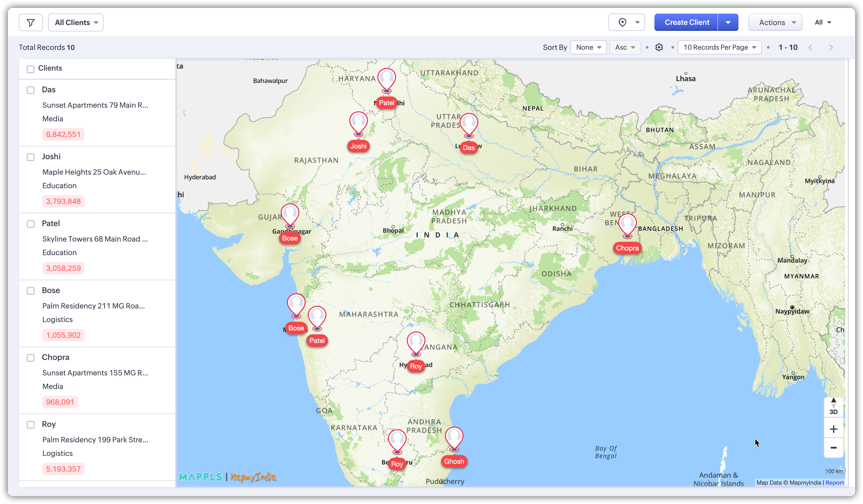Open the All filter menu

[822, 22]
